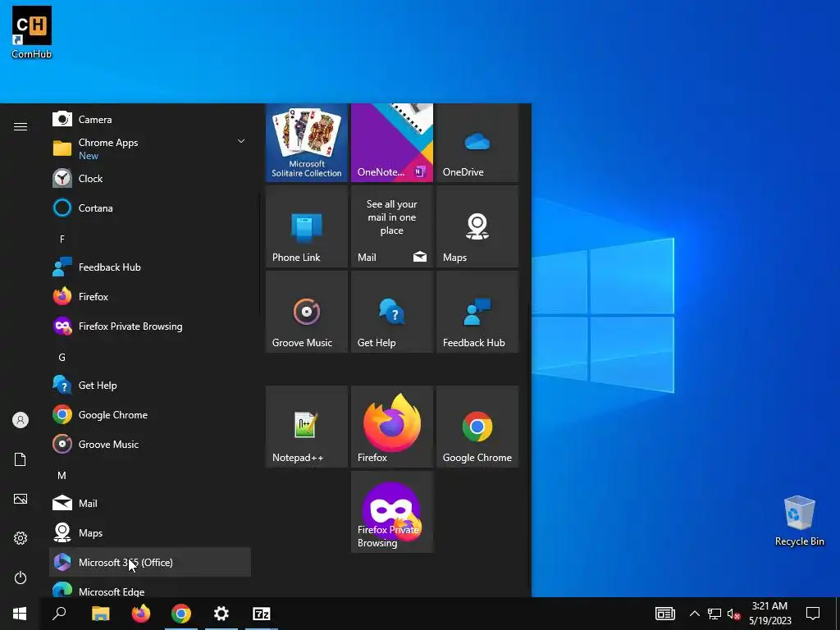Viewport: 840px width, 630px height.
Task: Launch Microsoft 365 (Office) from list
Action: click(150, 562)
